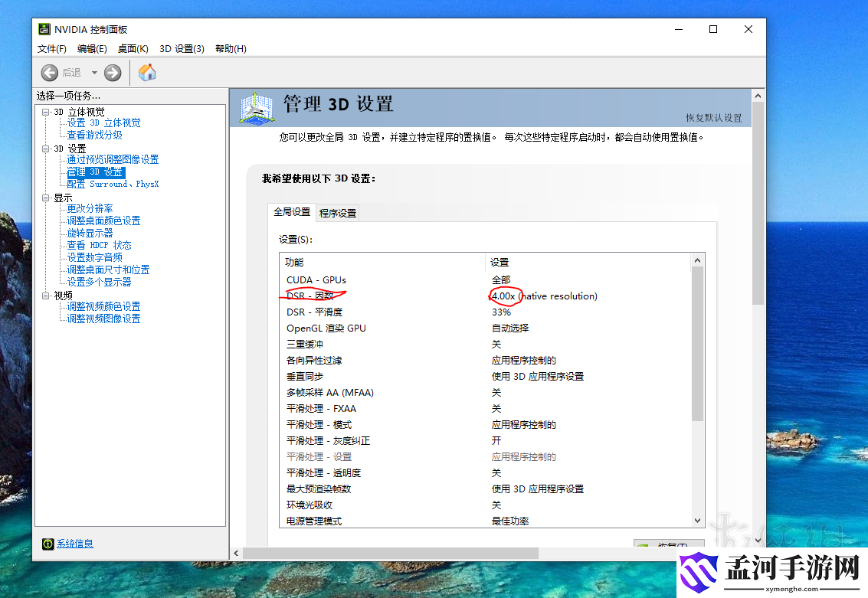
Task: Open 查看游戏分级 in the tree
Action: click(x=95, y=135)
